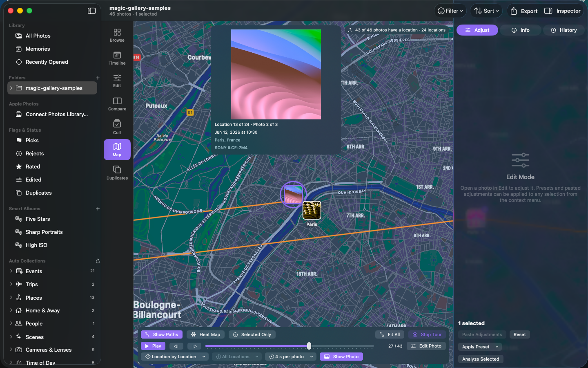
Task: Select the Adjust tab
Action: pos(477,30)
